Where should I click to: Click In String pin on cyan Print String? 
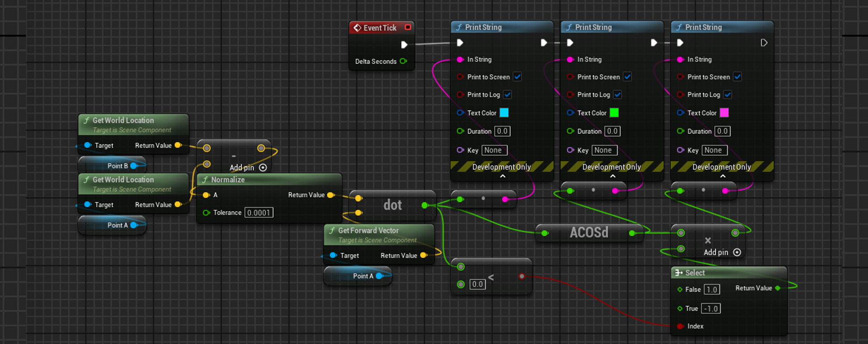[460, 59]
